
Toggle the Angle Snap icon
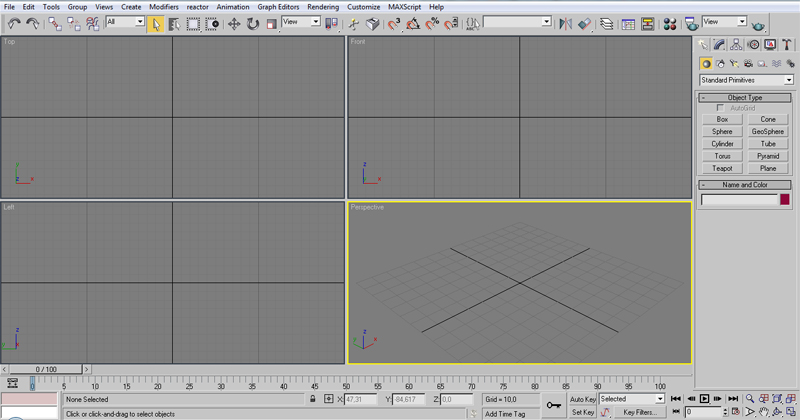click(413, 24)
